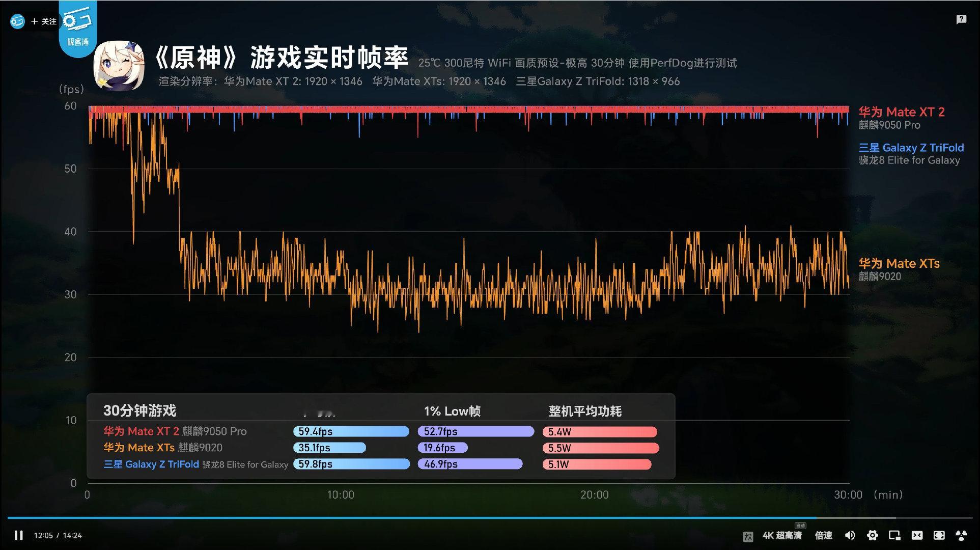
Task: Pause the video with the playback button
Action: (19, 535)
